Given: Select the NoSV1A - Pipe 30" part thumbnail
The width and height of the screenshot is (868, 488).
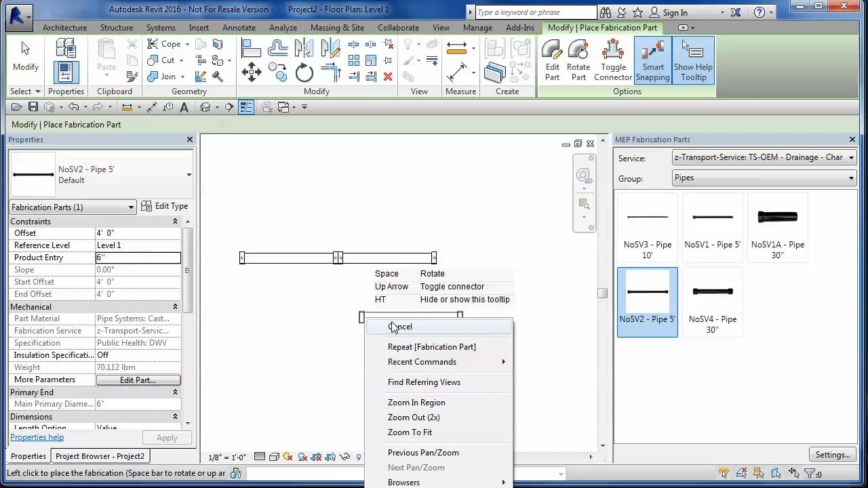Looking at the screenshot, I should pos(777,228).
